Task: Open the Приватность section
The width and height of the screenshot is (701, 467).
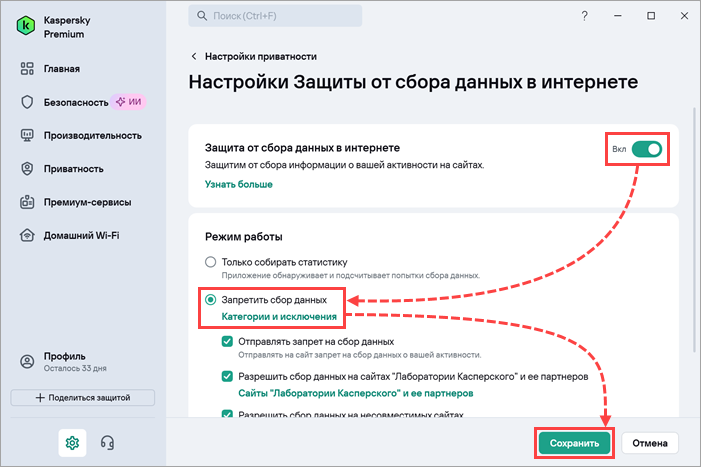Action: point(73,169)
